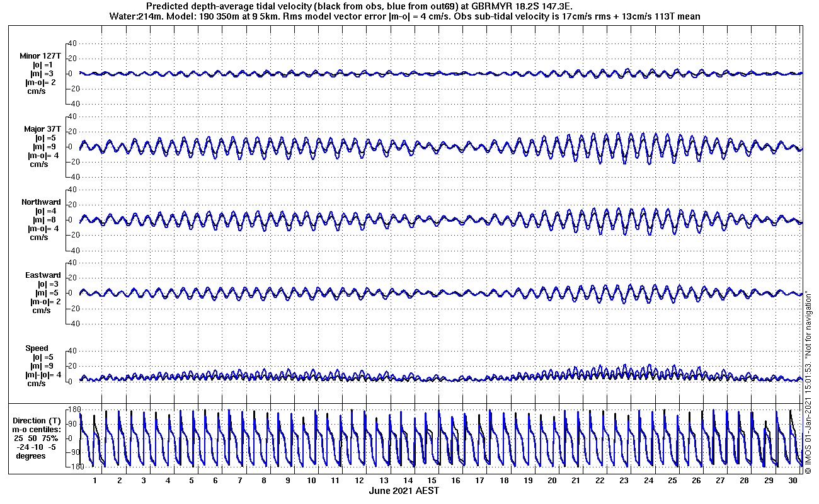Click day tick label '27' on x-axis
This screenshot has height=504, width=819.
721,480
